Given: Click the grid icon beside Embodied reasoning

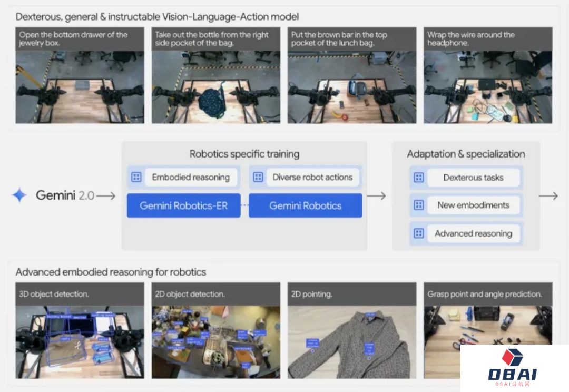Looking at the screenshot, I should (136, 177).
